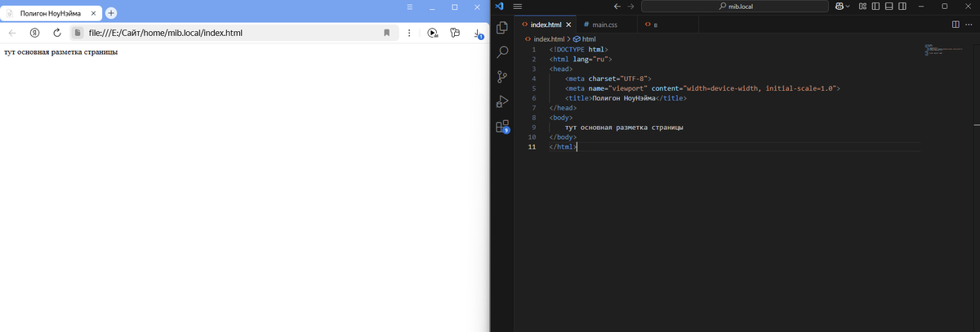Screen dimensions: 980x332
Task: Go back in the browser
Action: click(12, 33)
